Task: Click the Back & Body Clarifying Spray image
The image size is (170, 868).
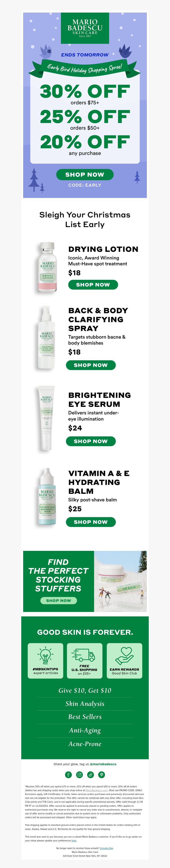Action: pos(47,338)
